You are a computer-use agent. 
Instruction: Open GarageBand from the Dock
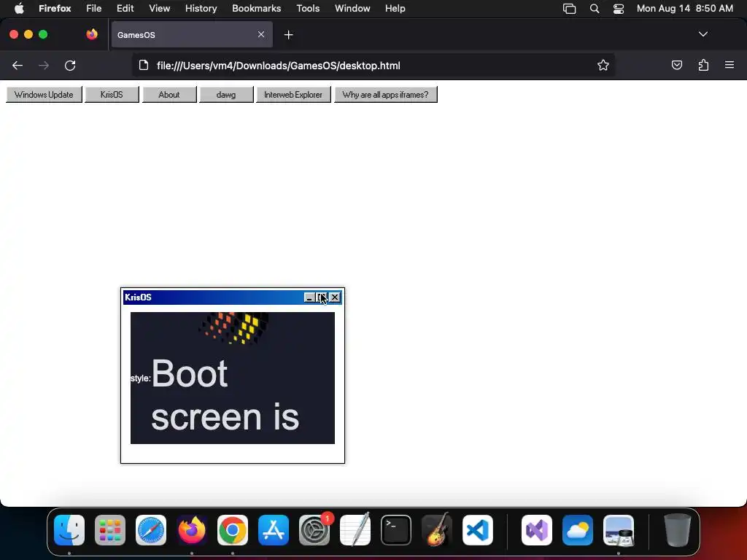tap(437, 530)
